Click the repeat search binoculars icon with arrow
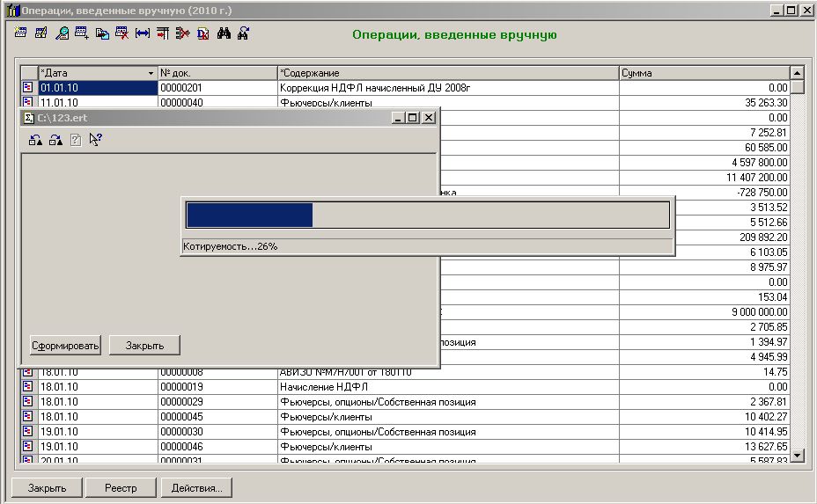Screen dimensions: 817x504 (244, 33)
